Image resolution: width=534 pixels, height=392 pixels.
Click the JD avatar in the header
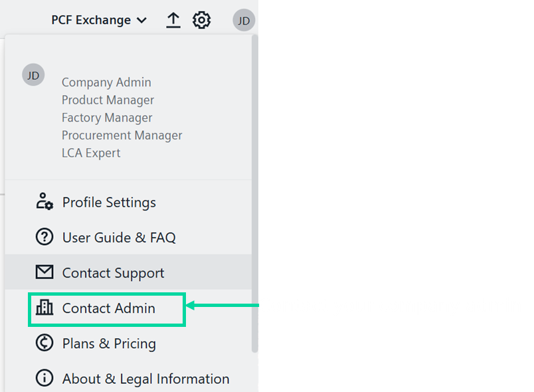(244, 21)
